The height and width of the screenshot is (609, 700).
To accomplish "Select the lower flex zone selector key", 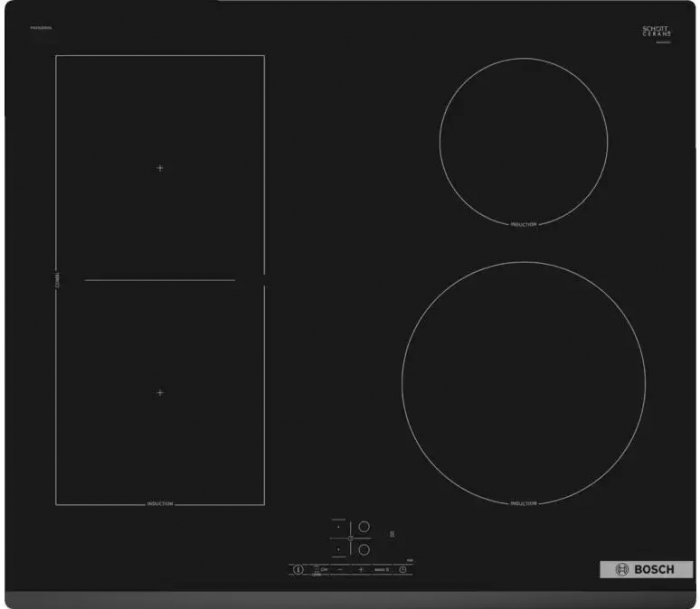I will click(x=338, y=550).
